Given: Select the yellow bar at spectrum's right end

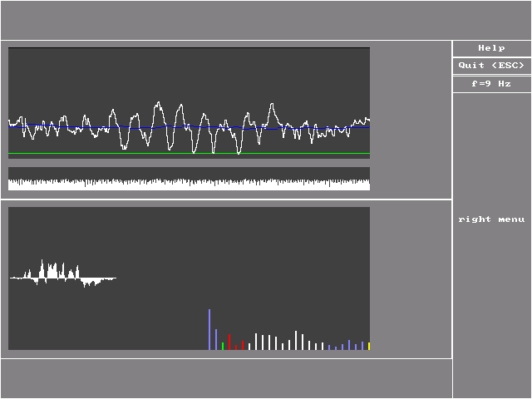Looking at the screenshot, I should [x=369, y=345].
